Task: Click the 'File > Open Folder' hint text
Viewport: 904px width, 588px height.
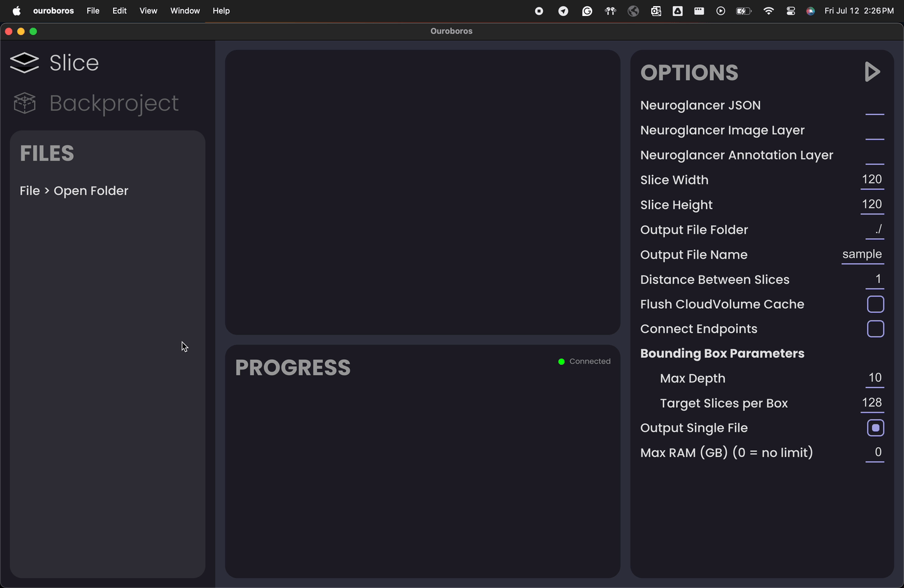Action: point(74,191)
